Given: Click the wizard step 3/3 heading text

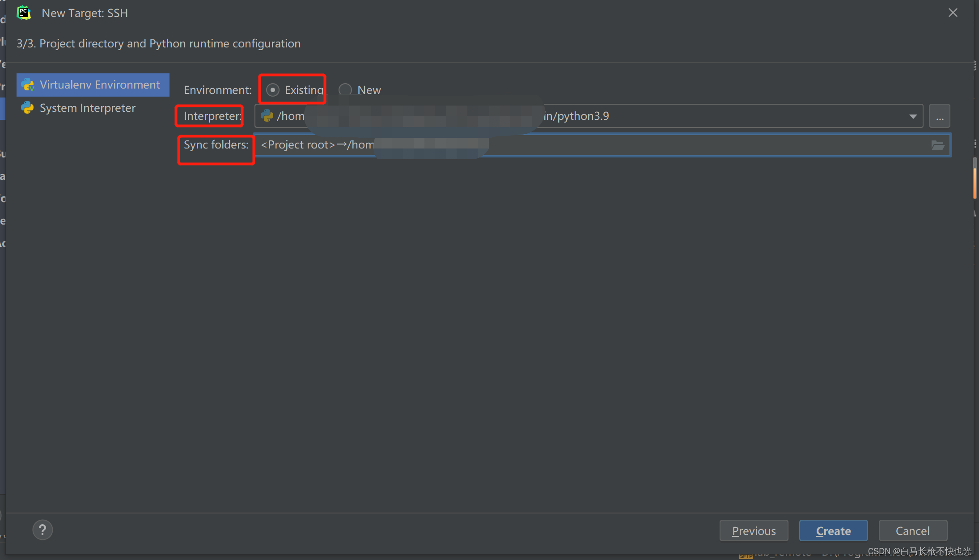Looking at the screenshot, I should 158,43.
